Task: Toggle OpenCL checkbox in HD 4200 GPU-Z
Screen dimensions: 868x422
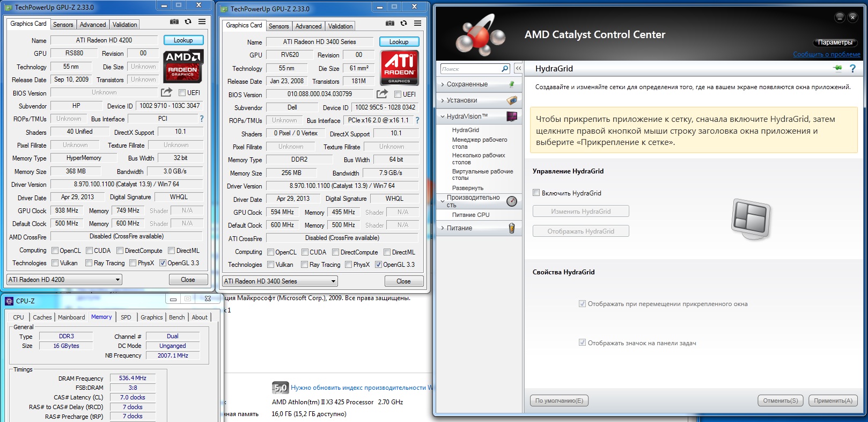Action: pyautogui.click(x=55, y=251)
